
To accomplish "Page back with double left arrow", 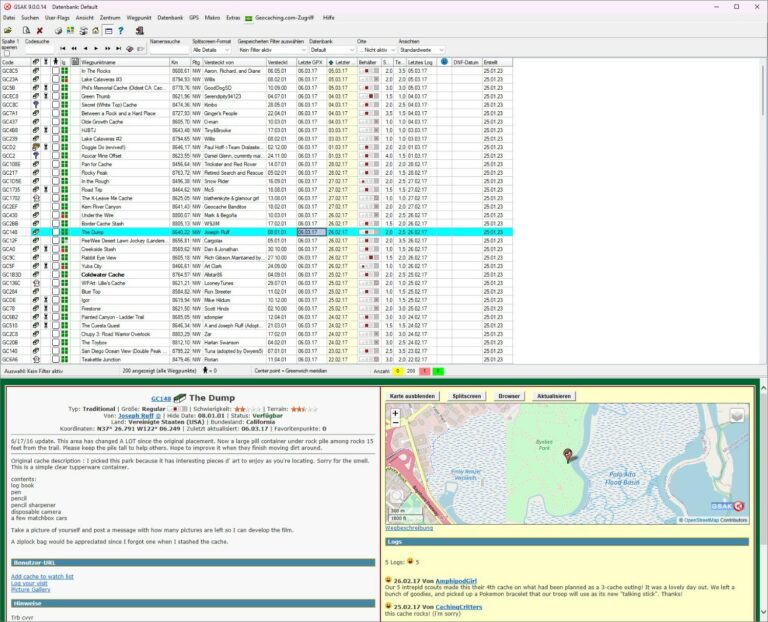I will [x=74, y=49].
